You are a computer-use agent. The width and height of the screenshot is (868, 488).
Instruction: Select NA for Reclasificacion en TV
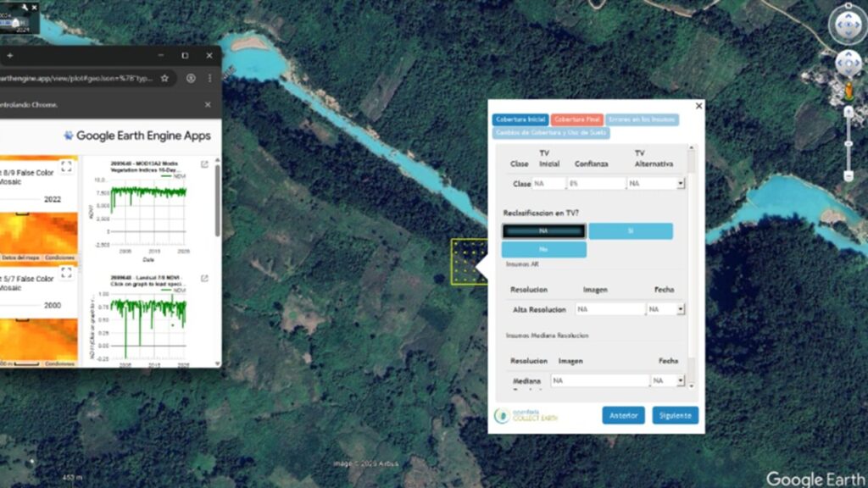(x=543, y=230)
